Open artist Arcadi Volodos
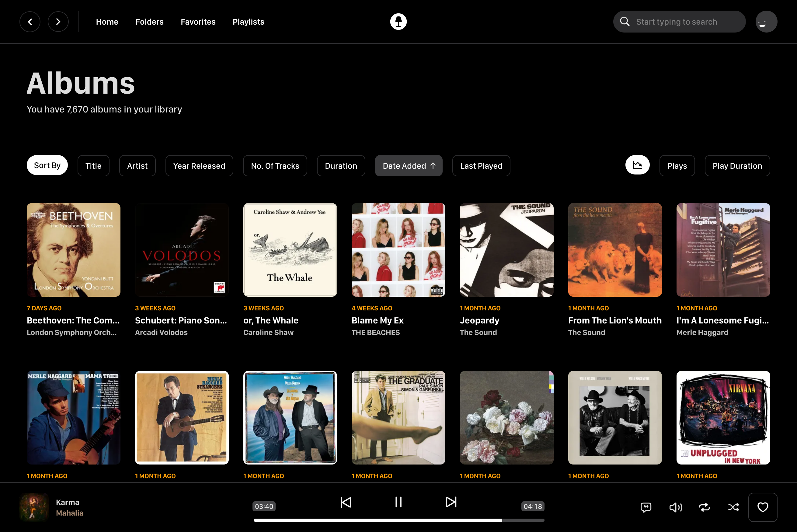 [161, 333]
